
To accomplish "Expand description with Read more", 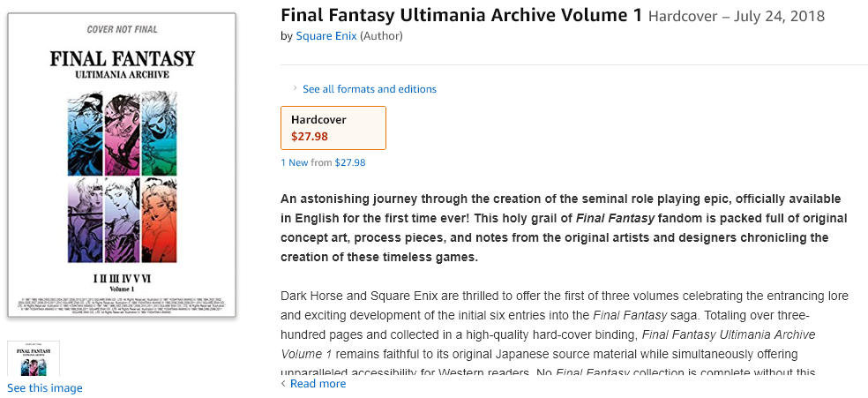I will (318, 384).
